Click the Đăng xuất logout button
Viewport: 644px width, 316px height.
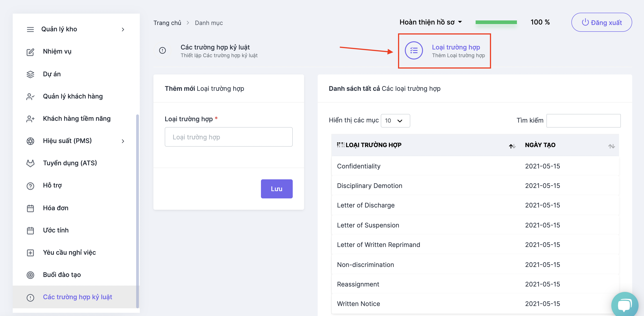(x=602, y=22)
